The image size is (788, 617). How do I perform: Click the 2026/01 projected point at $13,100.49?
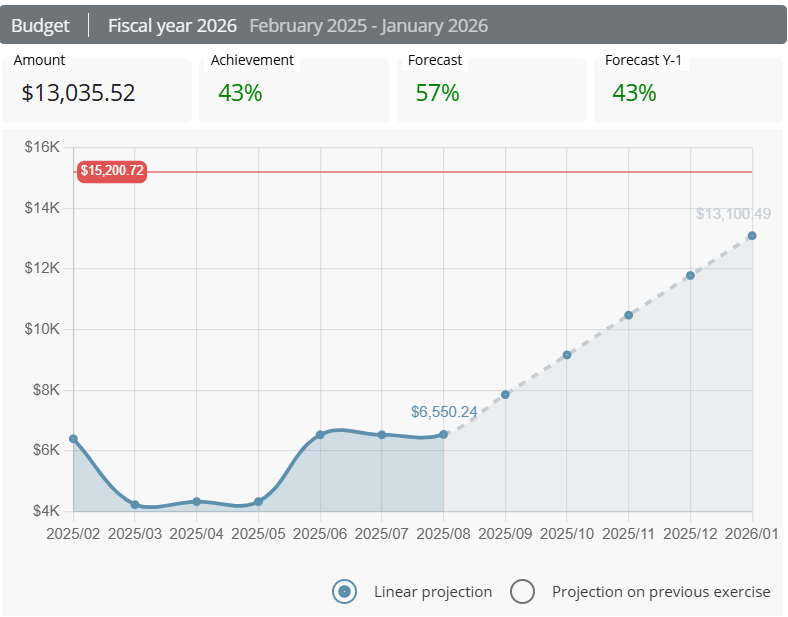point(752,236)
